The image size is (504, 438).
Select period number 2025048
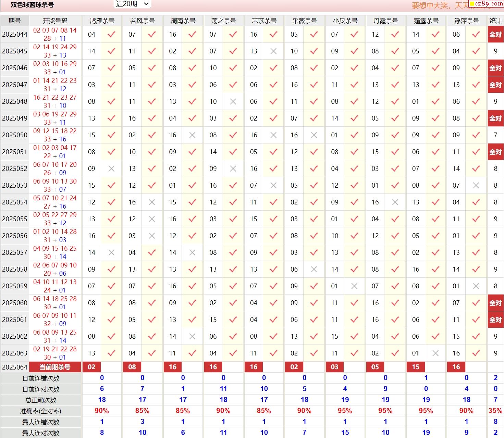coord(15,101)
